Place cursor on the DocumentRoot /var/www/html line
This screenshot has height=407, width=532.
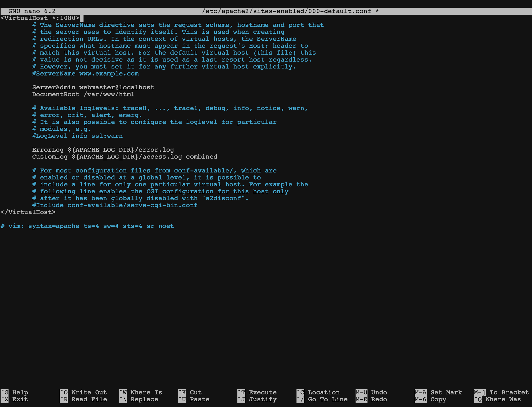point(83,95)
